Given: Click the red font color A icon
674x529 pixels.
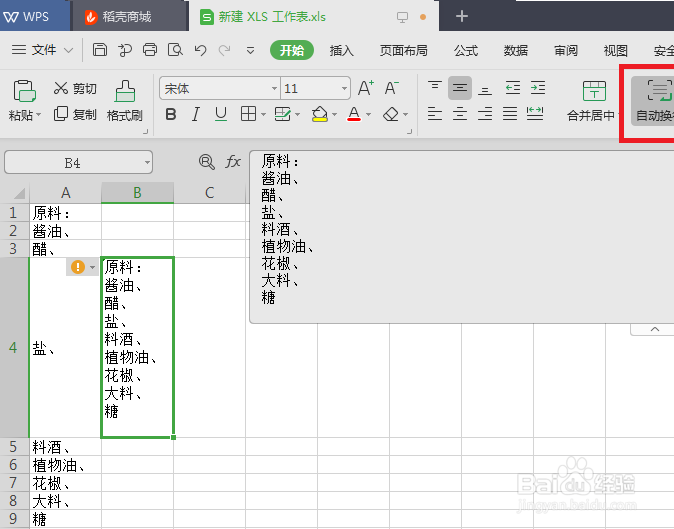Looking at the screenshot, I should click(x=354, y=114).
